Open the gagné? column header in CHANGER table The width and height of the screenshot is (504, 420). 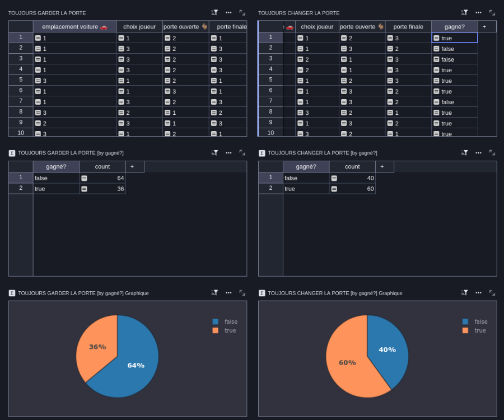point(455,27)
